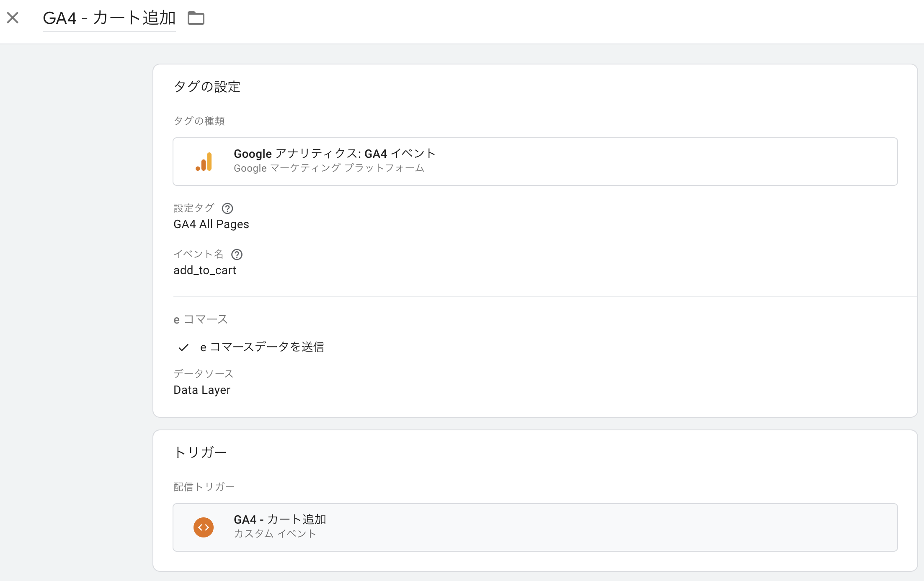The width and height of the screenshot is (924, 581).
Task: Click the checkmark beside e コマースデータを送信
Action: 183,347
